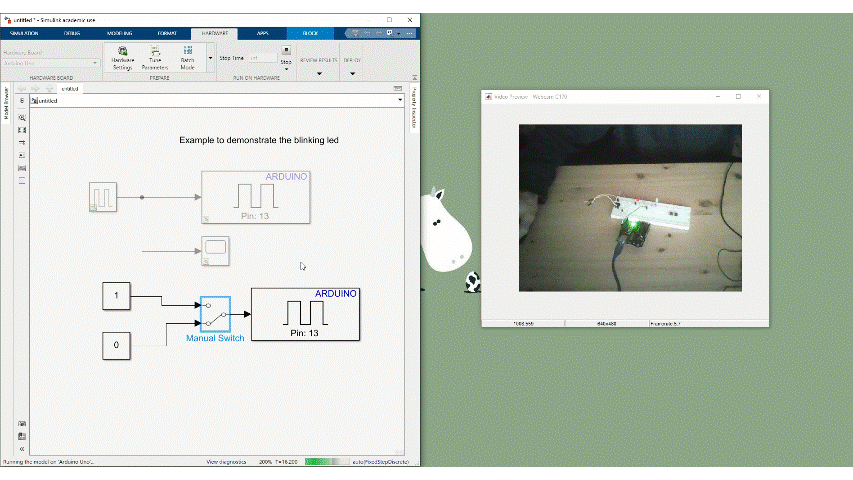
Task: Click the quick access save icon
Action: tap(355, 33)
